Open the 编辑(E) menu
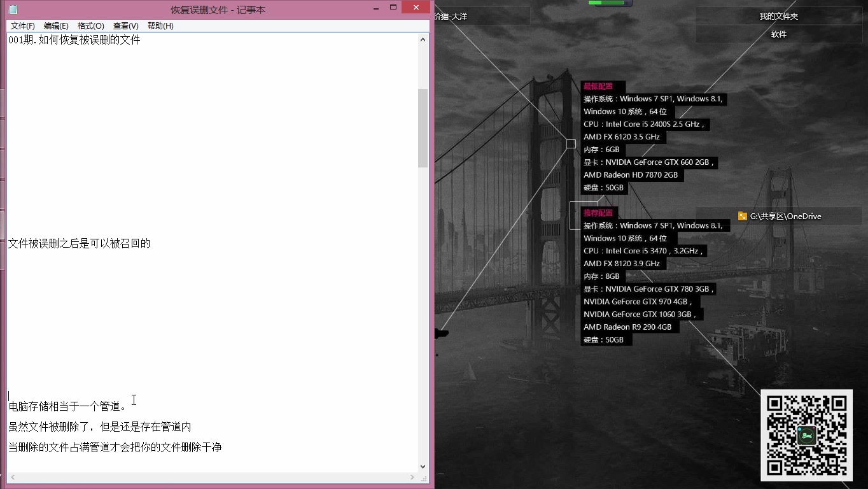The height and width of the screenshot is (489, 868). pyautogui.click(x=56, y=26)
